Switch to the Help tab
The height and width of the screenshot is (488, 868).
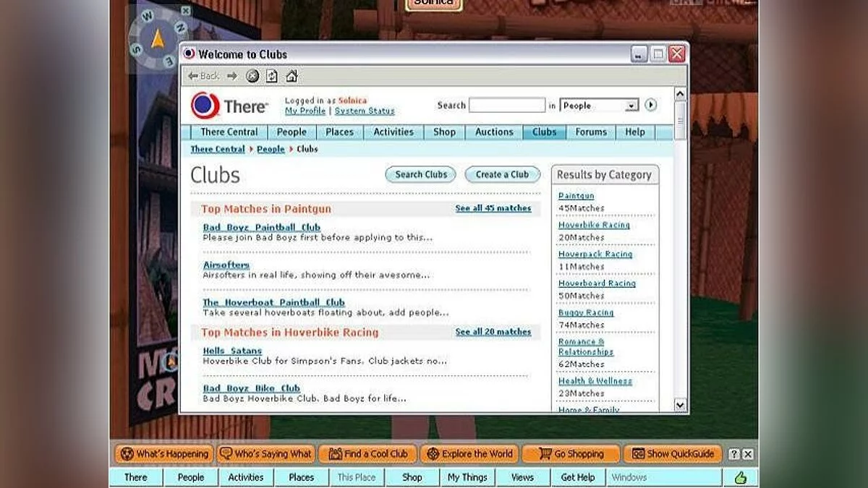[635, 132]
